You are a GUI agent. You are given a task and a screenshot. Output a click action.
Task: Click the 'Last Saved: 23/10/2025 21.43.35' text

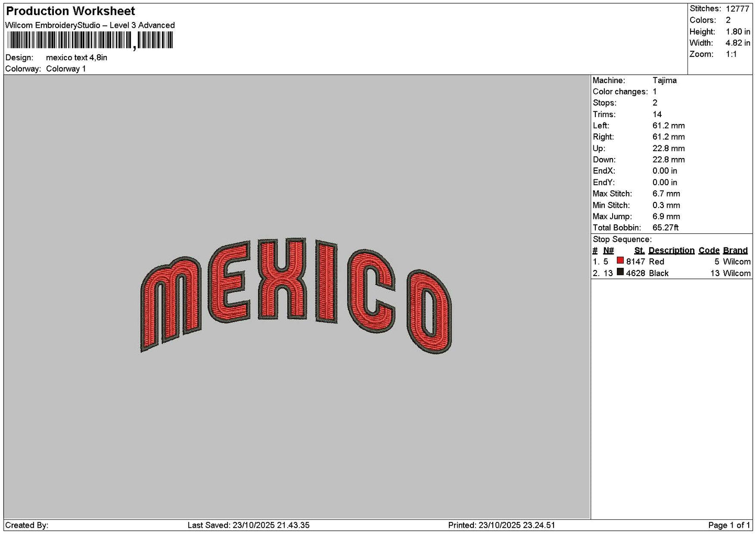(249, 525)
